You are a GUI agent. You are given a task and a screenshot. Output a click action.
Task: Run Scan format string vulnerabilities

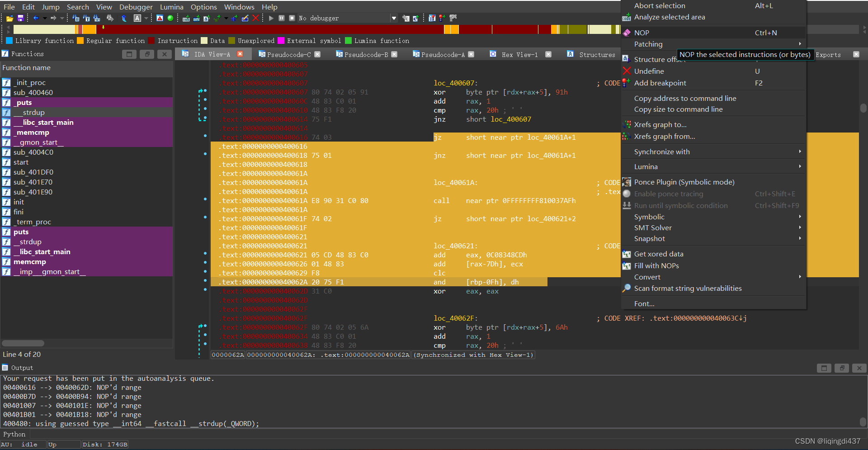688,288
